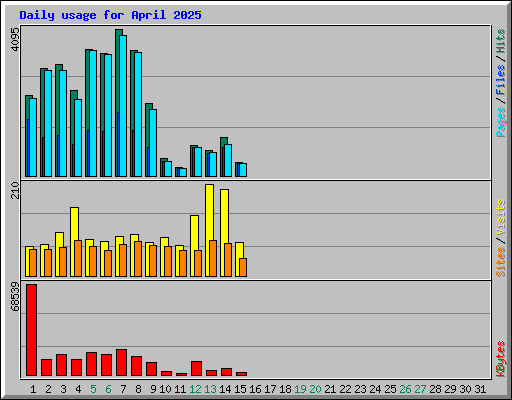Screen dimensions: 512x400
Task: Click the day 8 cyan hits bar
Action: pos(138,114)
